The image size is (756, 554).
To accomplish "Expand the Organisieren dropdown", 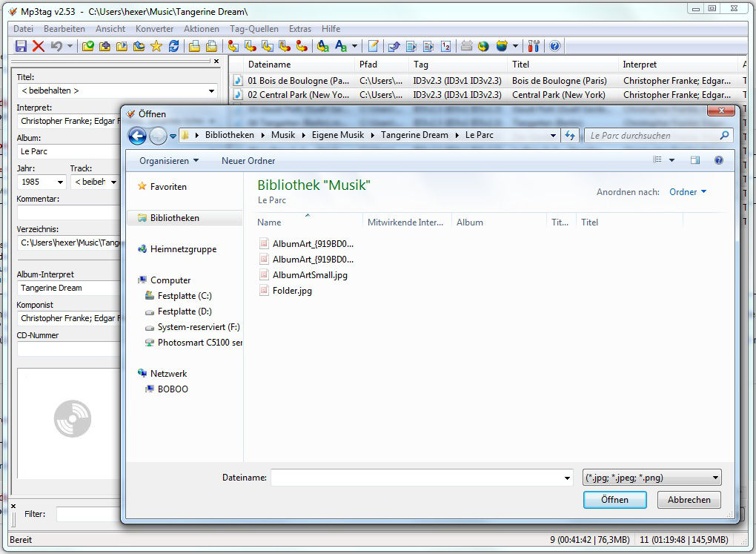I will (x=169, y=161).
